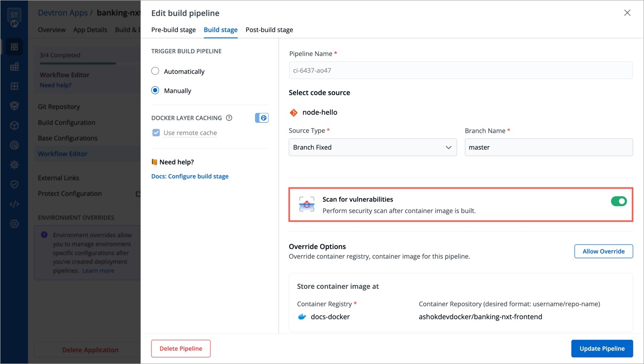Screen dimensions: 644x364
Task: Toggle the Docker Layer Caching switch
Action: [262, 118]
